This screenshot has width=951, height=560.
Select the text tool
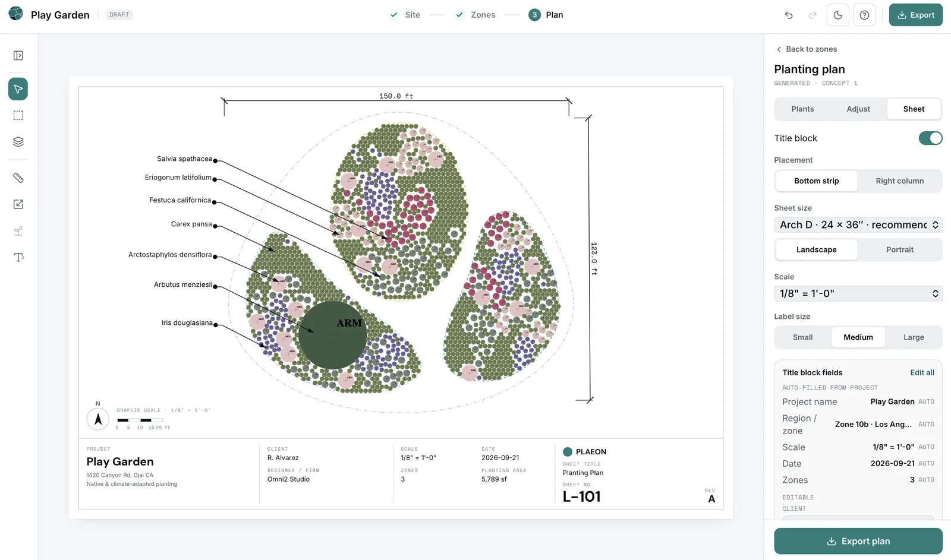(18, 257)
